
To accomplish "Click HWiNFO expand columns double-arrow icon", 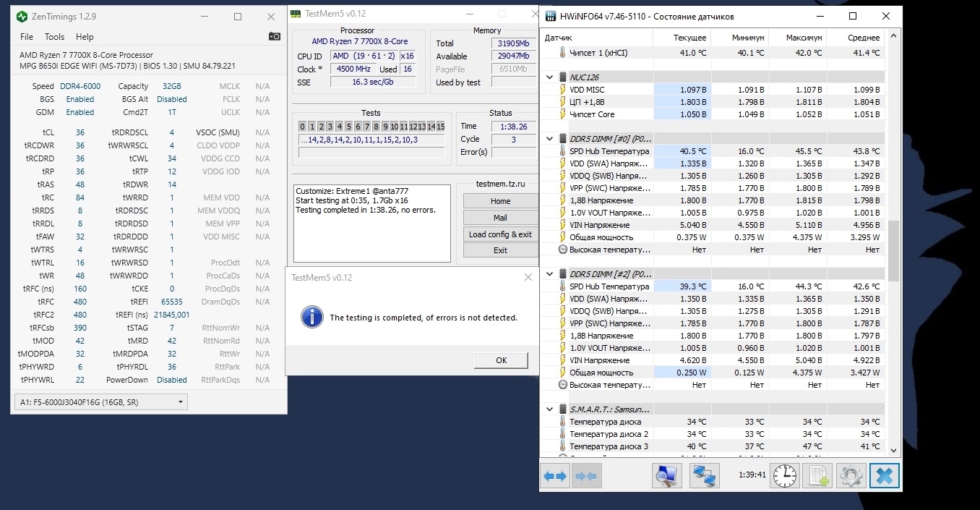I will [556, 476].
